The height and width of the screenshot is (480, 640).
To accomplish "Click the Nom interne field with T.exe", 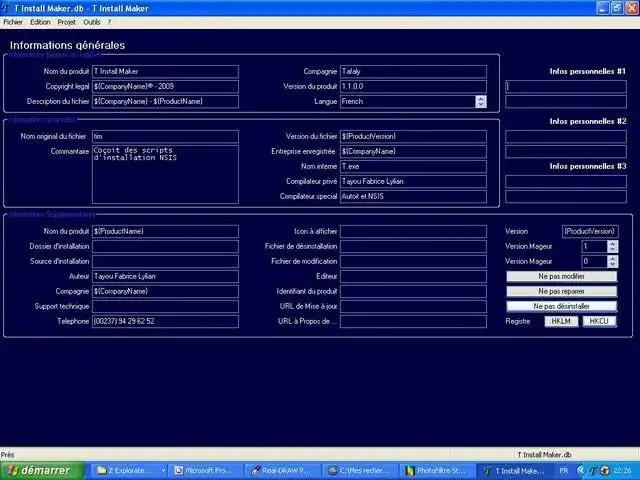I will [x=413, y=167].
